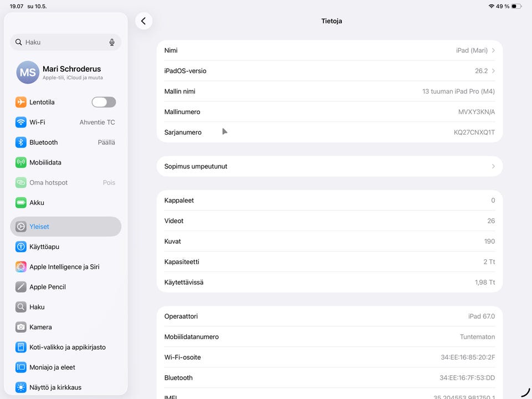Open Moniajo ja eleet settings
Screen dimensions: 532x399
click(x=66, y=367)
